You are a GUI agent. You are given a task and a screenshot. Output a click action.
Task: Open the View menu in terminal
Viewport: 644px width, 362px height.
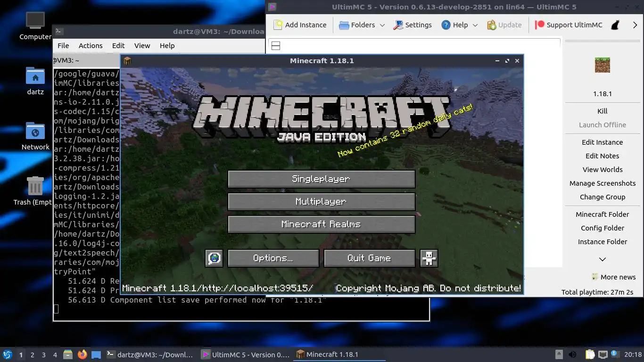tap(142, 46)
